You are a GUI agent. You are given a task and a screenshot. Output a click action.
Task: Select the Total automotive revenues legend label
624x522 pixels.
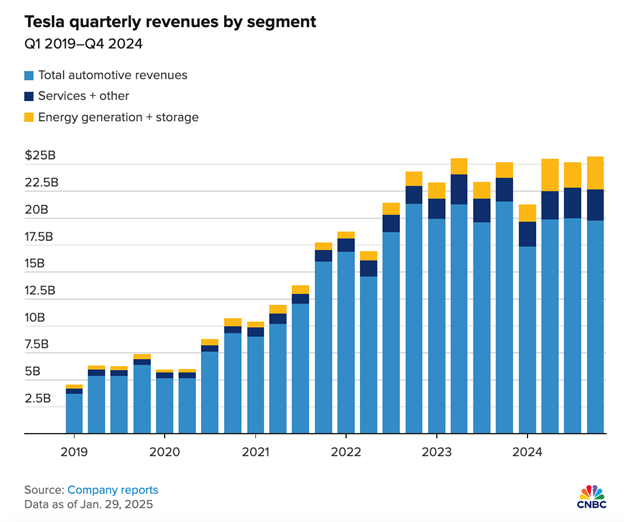point(113,75)
